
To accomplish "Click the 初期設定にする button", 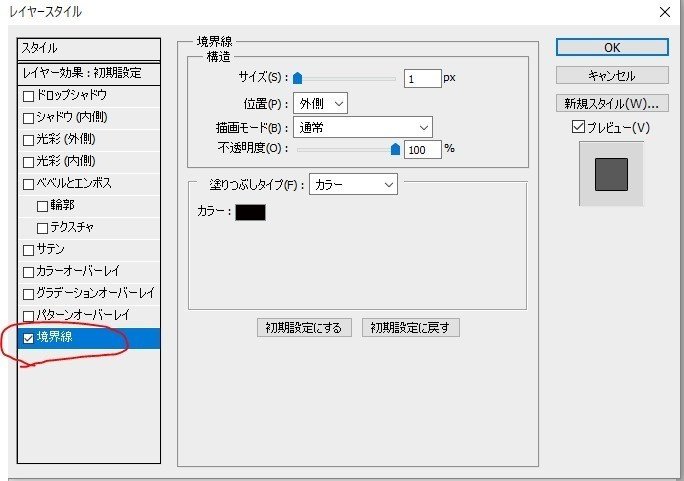I will pyautogui.click(x=304, y=327).
